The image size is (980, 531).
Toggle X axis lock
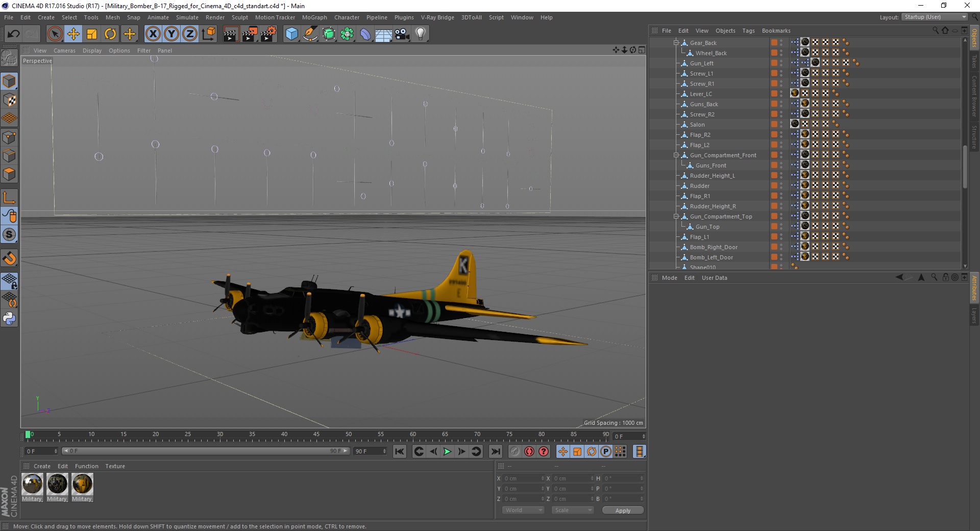pos(153,34)
